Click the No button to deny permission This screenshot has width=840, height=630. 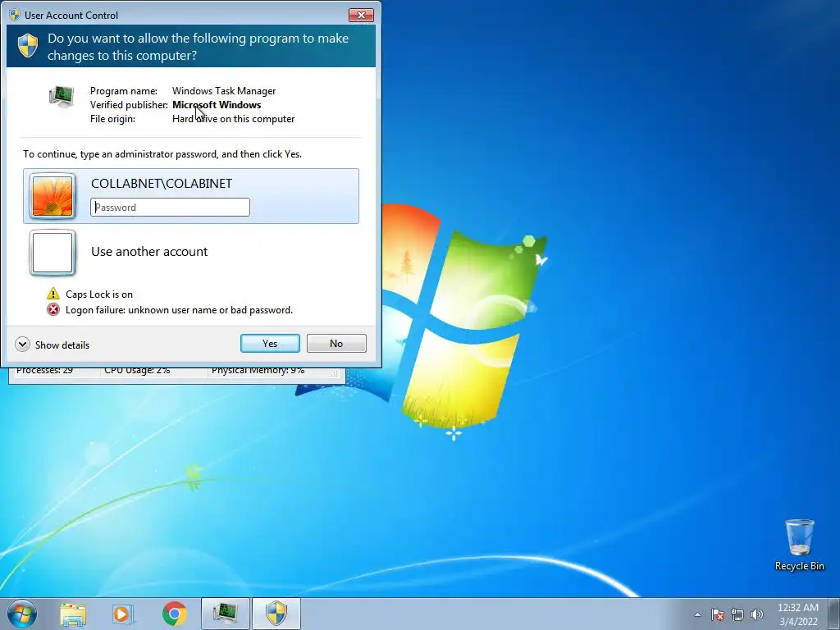(x=336, y=344)
